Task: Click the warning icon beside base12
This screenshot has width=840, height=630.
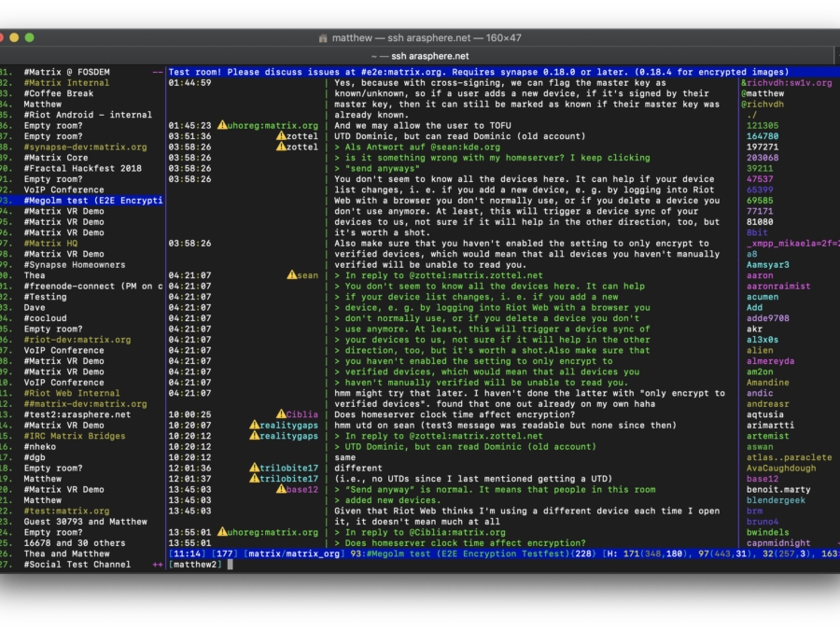Action: 281,490
